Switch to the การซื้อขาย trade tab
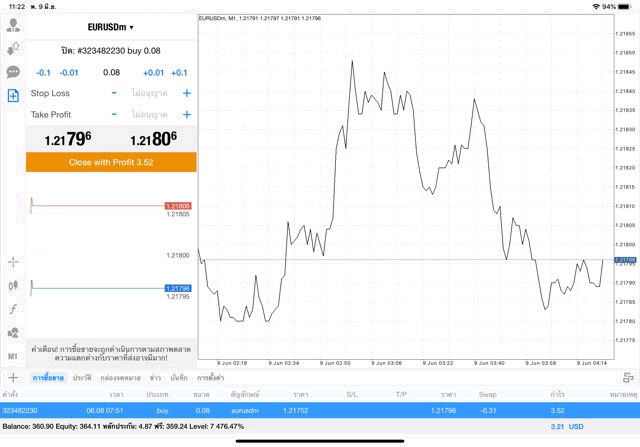 coord(48,378)
